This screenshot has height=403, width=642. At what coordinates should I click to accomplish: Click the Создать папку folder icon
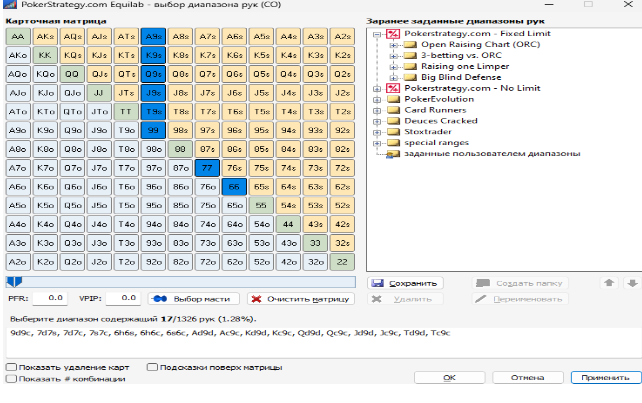point(483,283)
